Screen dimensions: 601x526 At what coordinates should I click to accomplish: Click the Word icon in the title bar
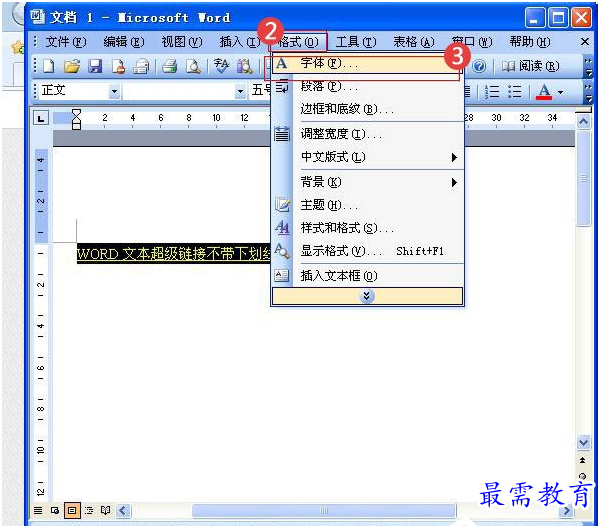(x=38, y=17)
